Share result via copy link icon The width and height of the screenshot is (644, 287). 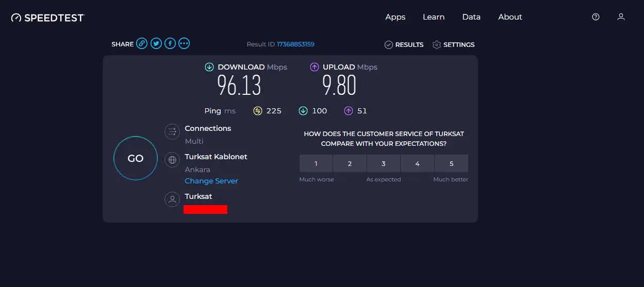point(142,44)
